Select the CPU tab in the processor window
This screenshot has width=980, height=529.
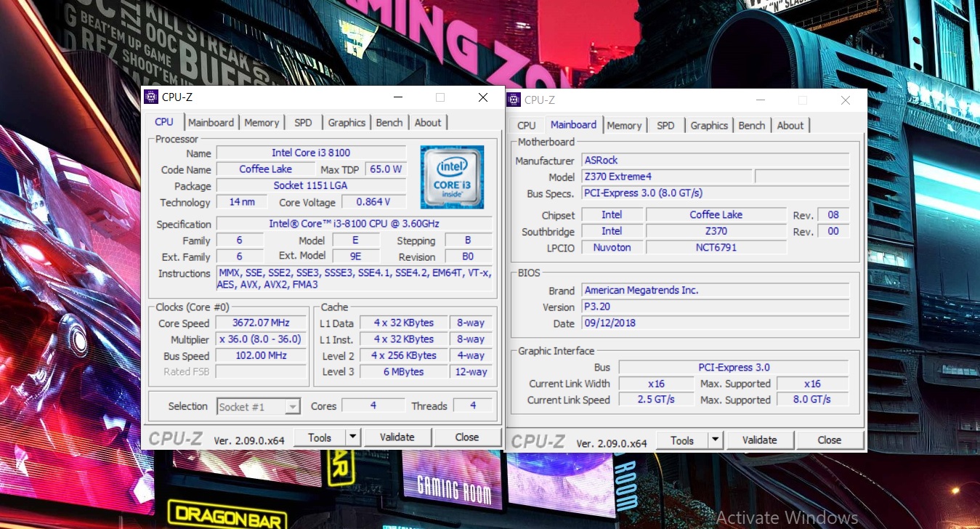[x=164, y=122]
